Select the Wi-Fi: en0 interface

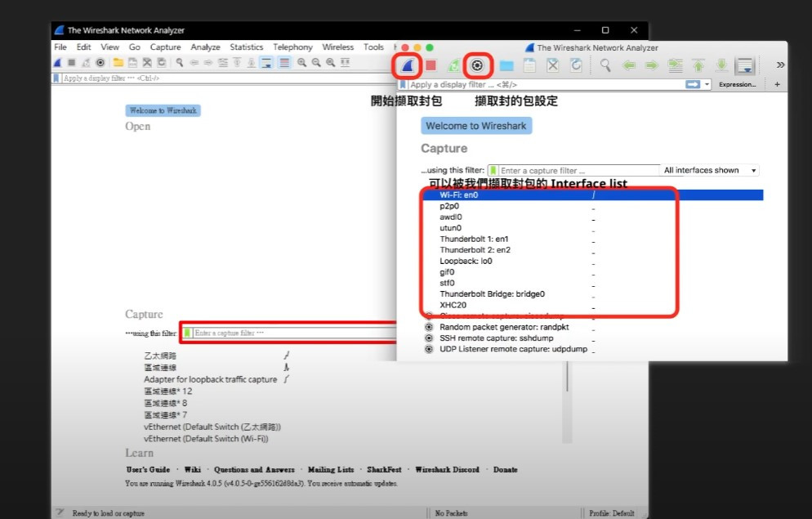pos(593,195)
